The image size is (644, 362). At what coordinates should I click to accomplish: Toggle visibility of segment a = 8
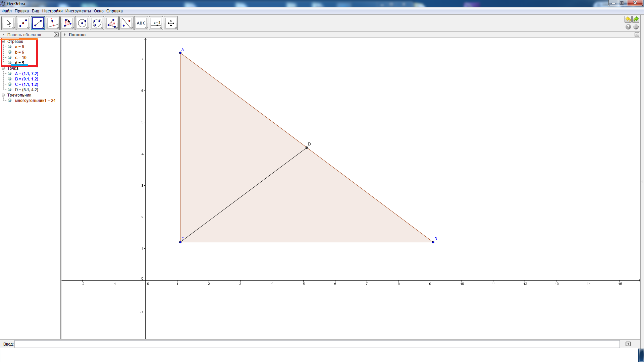pyautogui.click(x=10, y=47)
